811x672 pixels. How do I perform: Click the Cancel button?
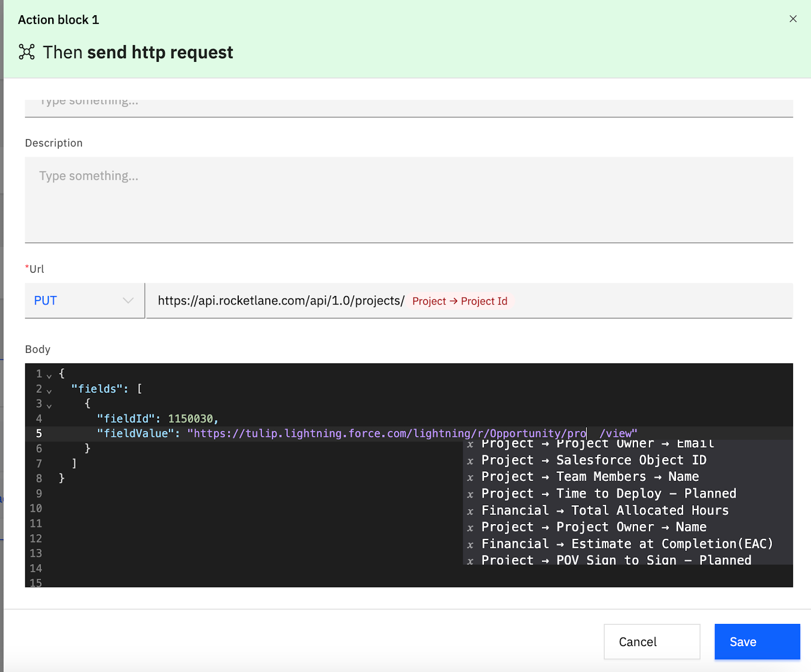(652, 642)
